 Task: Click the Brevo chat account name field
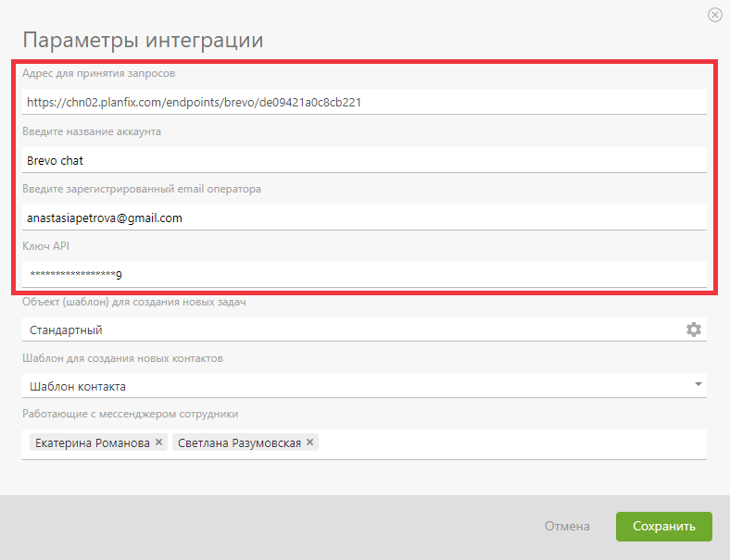coord(364,160)
